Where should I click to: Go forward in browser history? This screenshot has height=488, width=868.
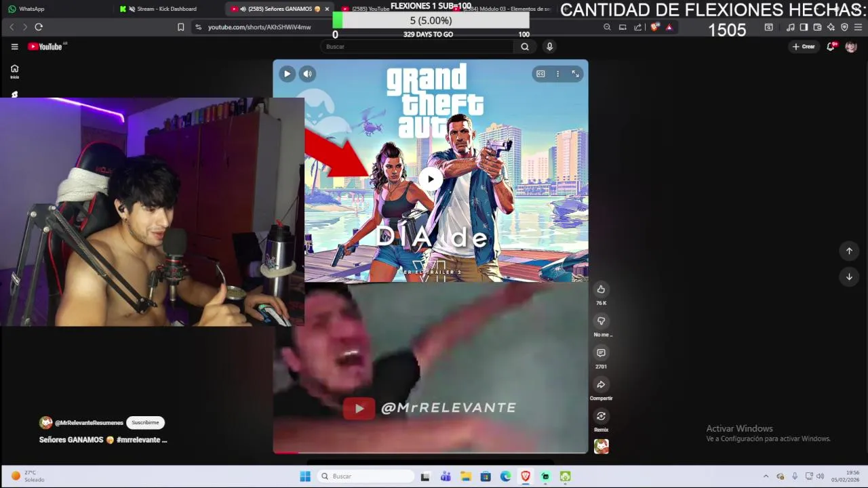pos(25,27)
